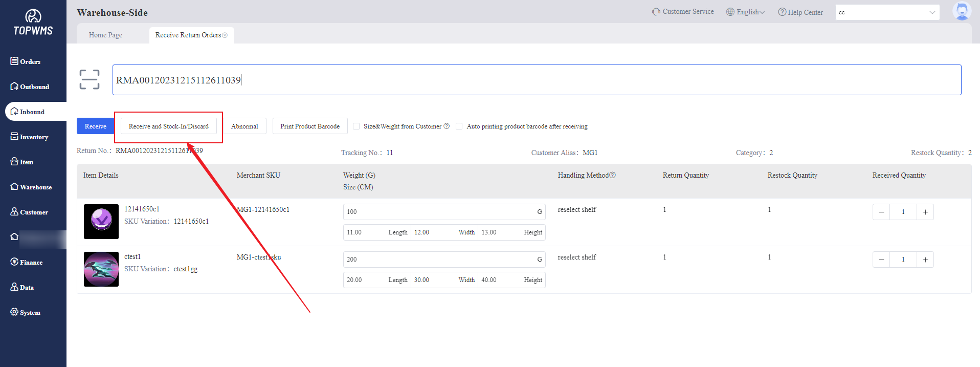Viewport: 980px width, 367px height.
Task: Close the Receive Return Orders tab
Action: [225, 35]
